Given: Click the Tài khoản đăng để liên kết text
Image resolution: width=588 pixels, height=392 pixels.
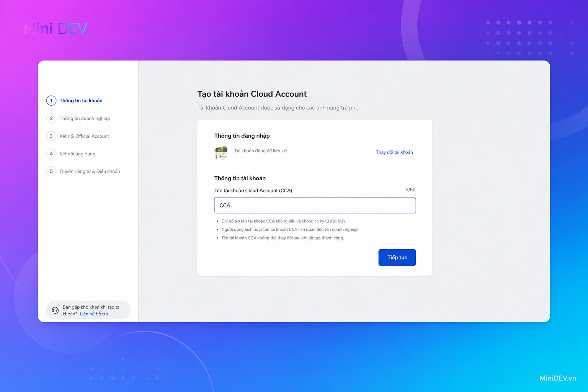Looking at the screenshot, I should (x=261, y=151).
